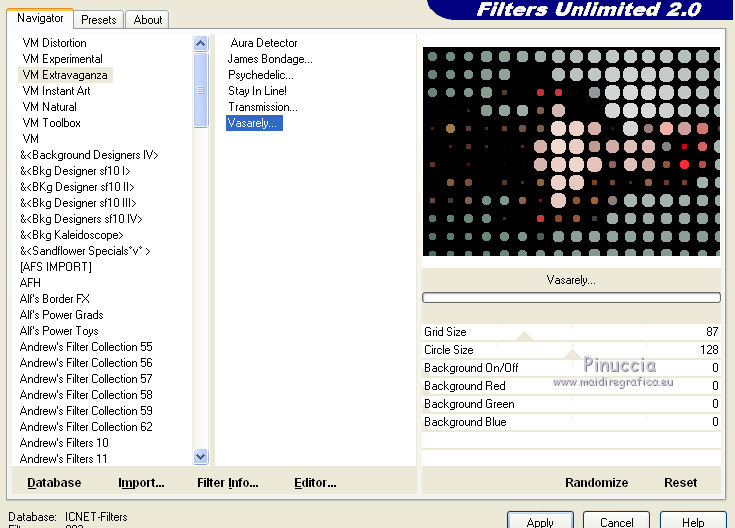Choose the James Bondage... filter
Viewport: 735px width, 528px height.
pyautogui.click(x=270, y=59)
